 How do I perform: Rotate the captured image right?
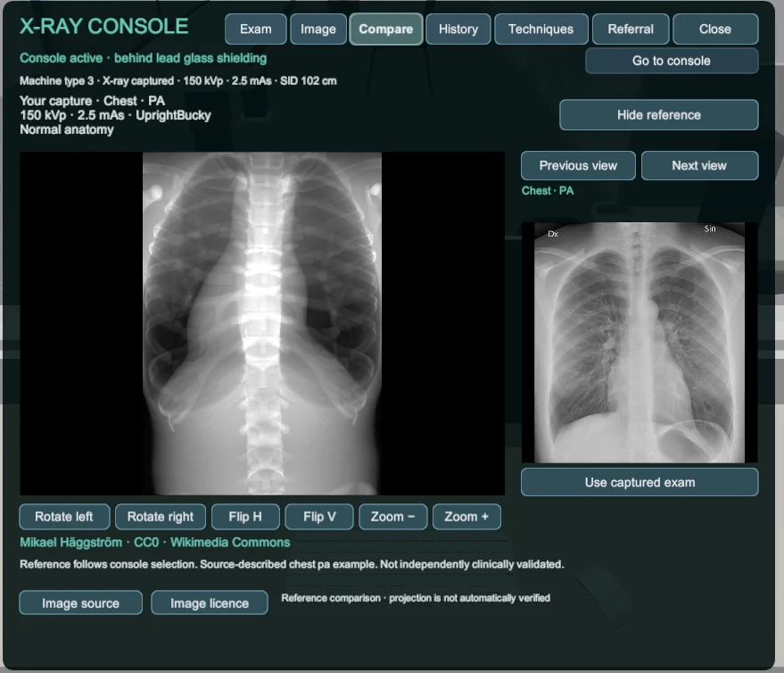point(161,517)
